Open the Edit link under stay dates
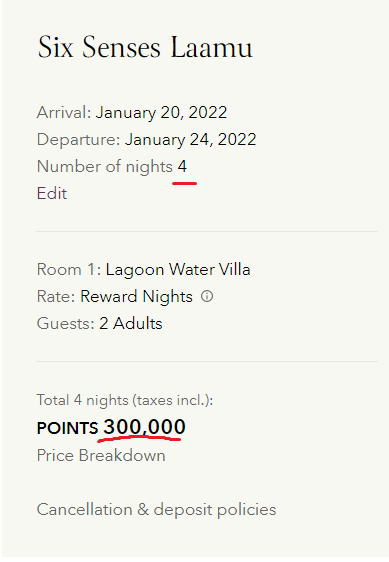389x562 pixels. point(52,194)
